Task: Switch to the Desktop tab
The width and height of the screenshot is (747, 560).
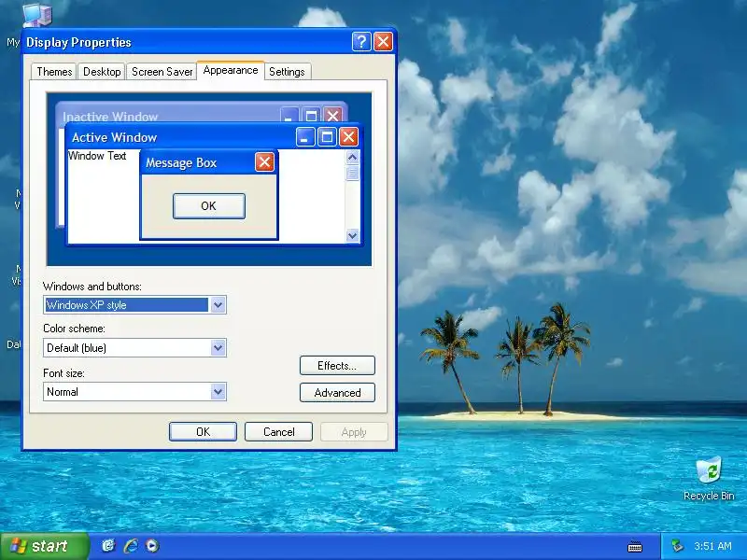Action: [102, 72]
